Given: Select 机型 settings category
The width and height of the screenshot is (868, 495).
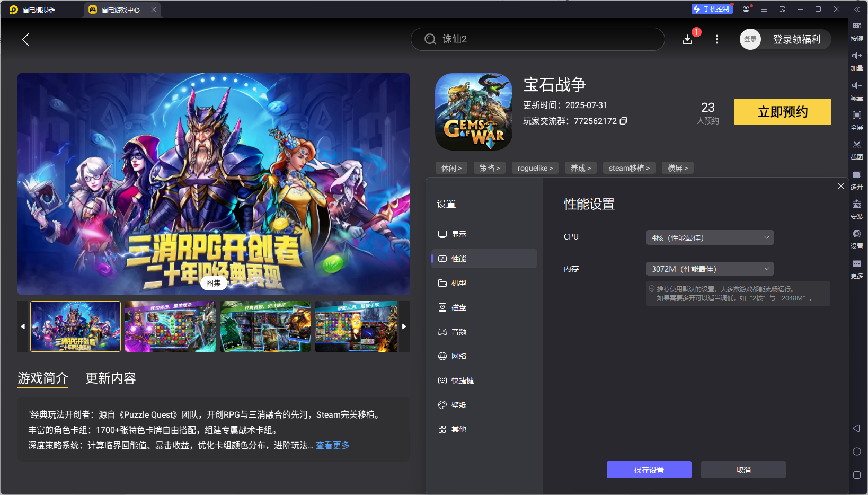Looking at the screenshot, I should pyautogui.click(x=484, y=283).
